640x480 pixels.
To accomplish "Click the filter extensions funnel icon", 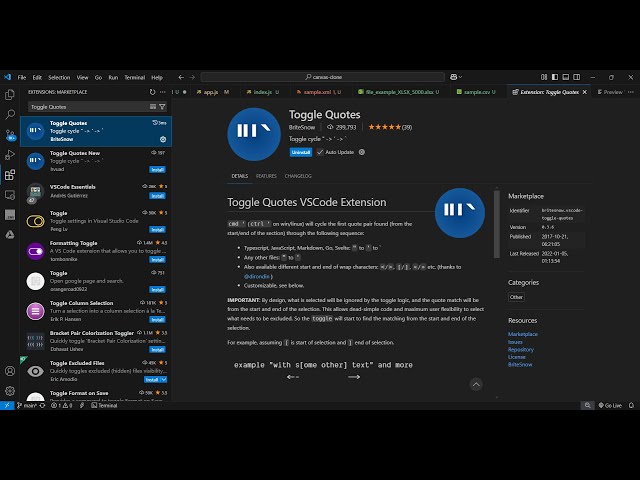I will 162,107.
